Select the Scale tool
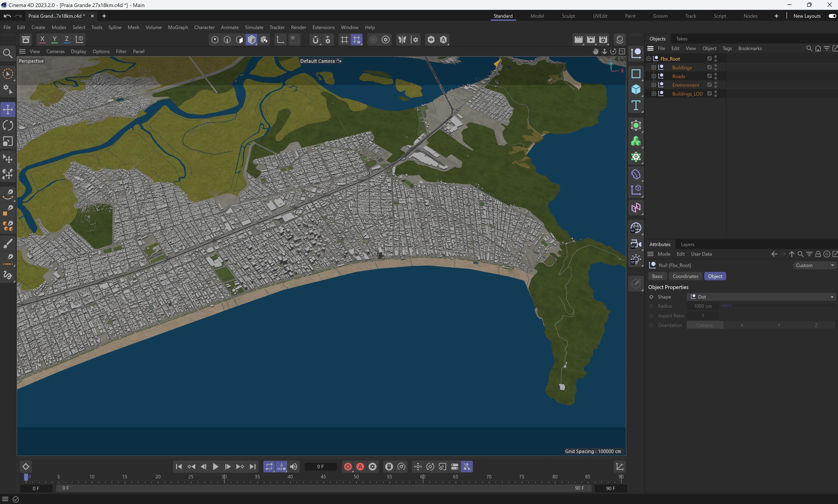The image size is (838, 504). click(8, 141)
